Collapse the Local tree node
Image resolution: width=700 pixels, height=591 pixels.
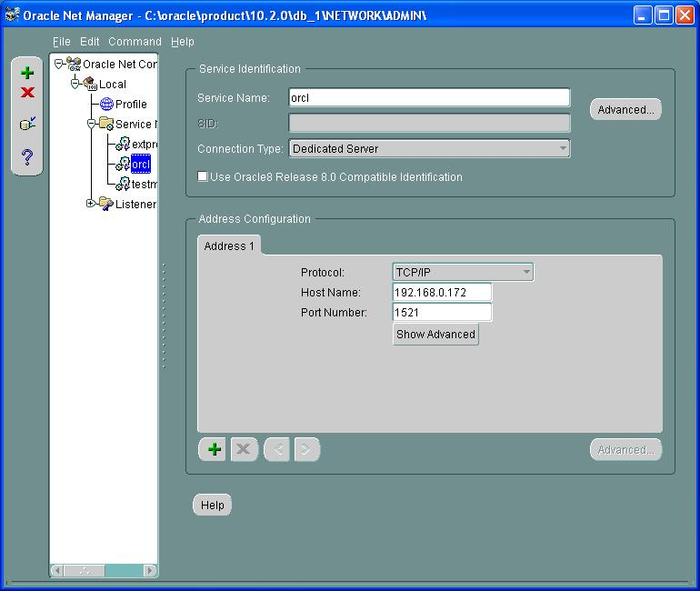[x=75, y=84]
